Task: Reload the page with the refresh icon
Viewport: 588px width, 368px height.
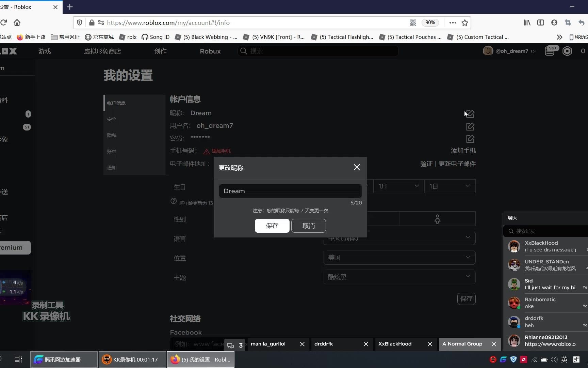Action: point(3,22)
